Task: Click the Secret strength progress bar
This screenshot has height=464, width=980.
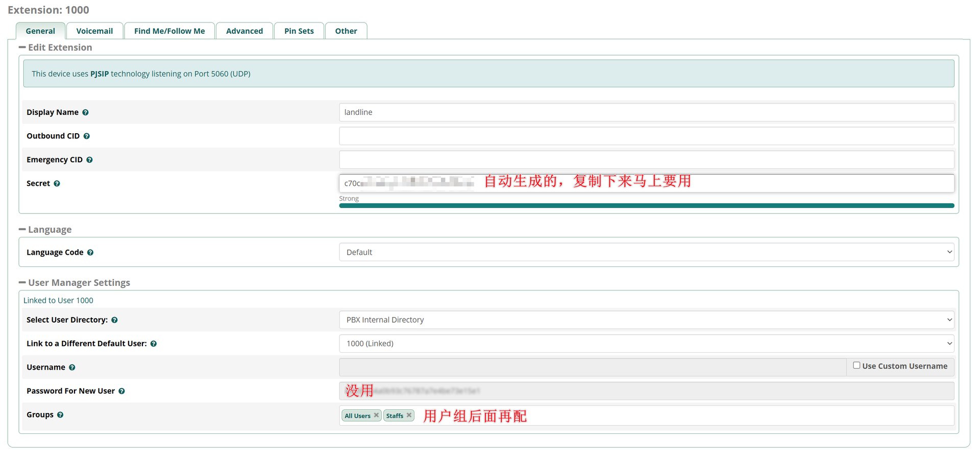Action: tap(646, 206)
